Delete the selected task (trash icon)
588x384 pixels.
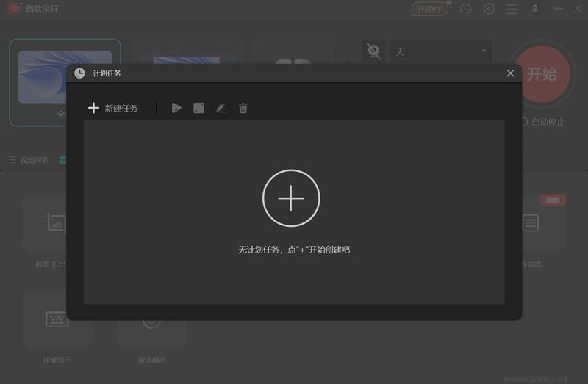(x=243, y=108)
